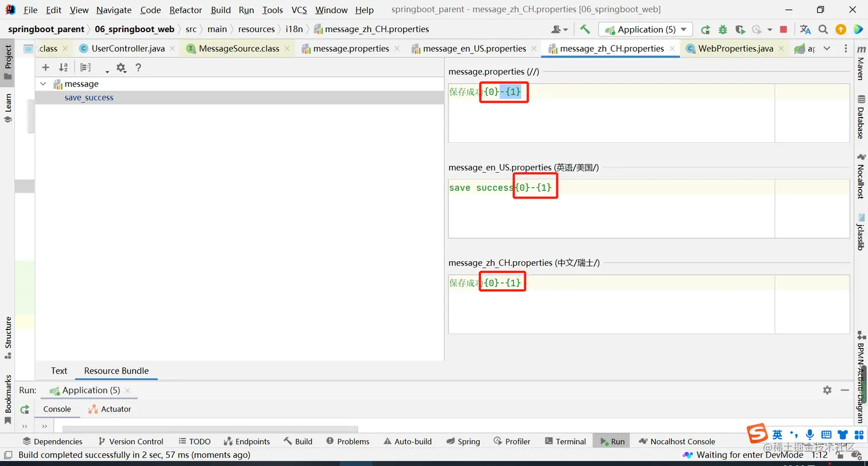This screenshot has width=868, height=466.
Task: Switch to the Actuator tab
Action: point(110,409)
